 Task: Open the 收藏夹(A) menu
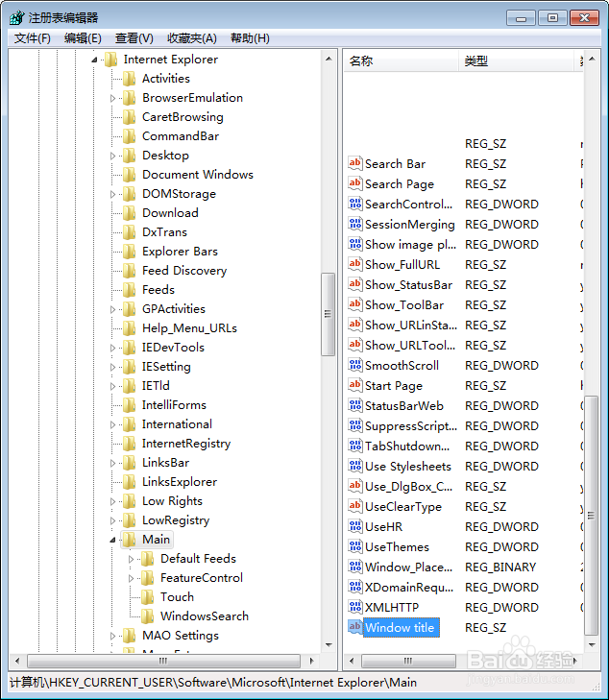(192, 38)
